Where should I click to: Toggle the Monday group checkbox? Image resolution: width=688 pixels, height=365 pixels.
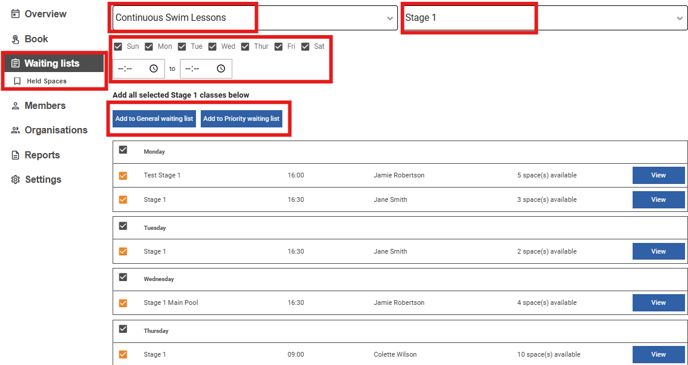coord(123,150)
